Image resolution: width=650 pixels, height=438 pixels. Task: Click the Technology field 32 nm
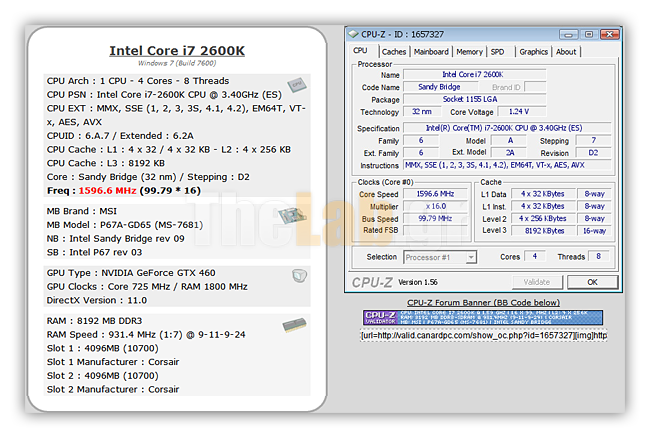422,112
